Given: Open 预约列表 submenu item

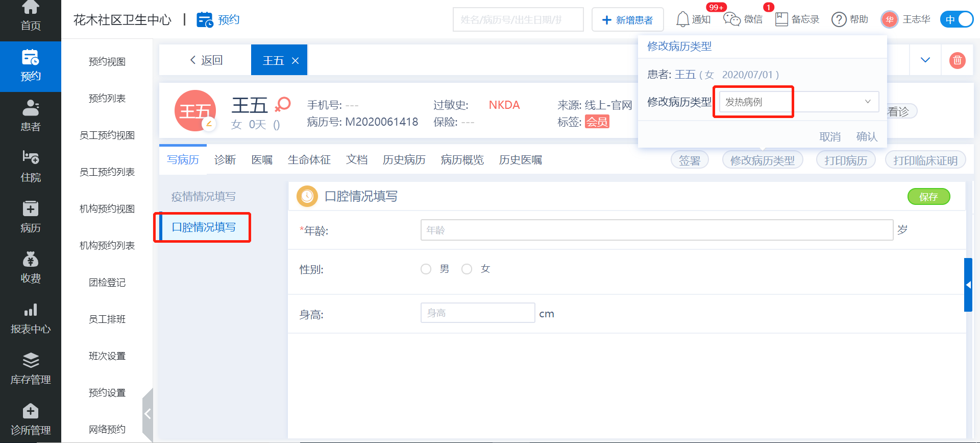Looking at the screenshot, I should tap(107, 99).
